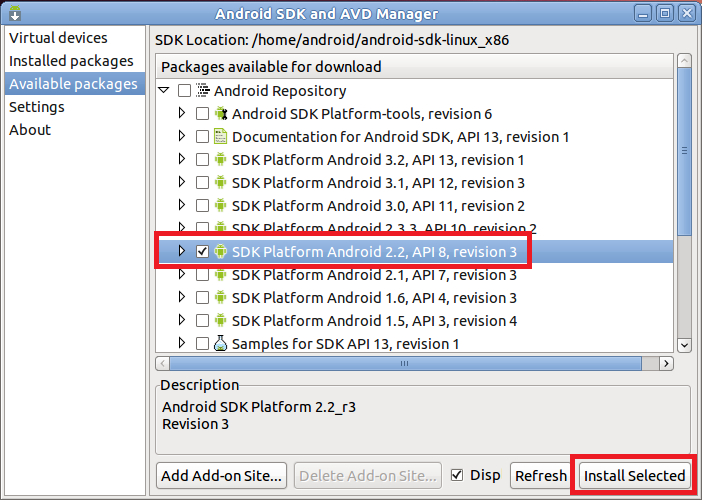Select the Available packages page

(x=75, y=84)
